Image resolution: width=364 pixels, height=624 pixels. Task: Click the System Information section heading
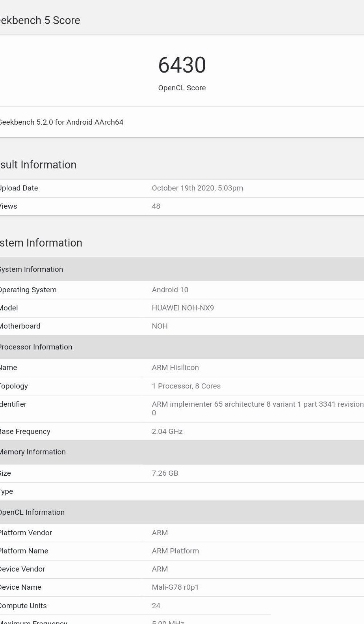tap(41, 243)
